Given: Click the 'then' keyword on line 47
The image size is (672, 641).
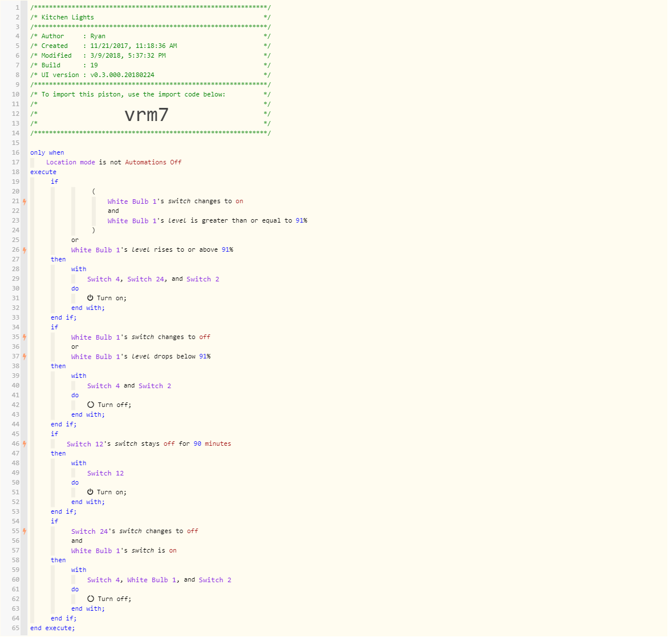Looking at the screenshot, I should click(58, 454).
